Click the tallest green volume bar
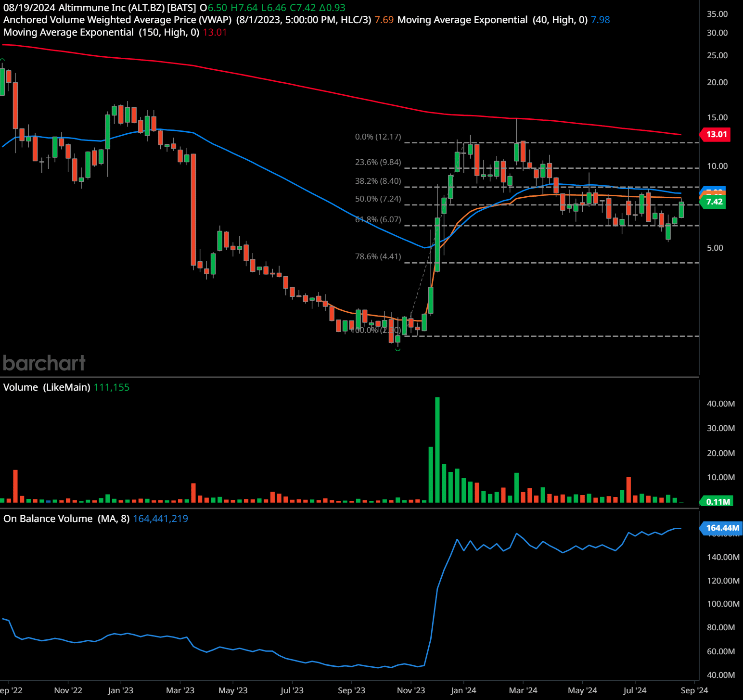 437,450
